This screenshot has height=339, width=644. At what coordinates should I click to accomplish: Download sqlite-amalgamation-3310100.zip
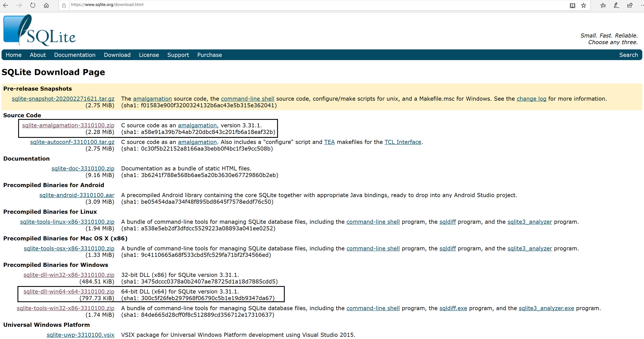(x=68, y=125)
